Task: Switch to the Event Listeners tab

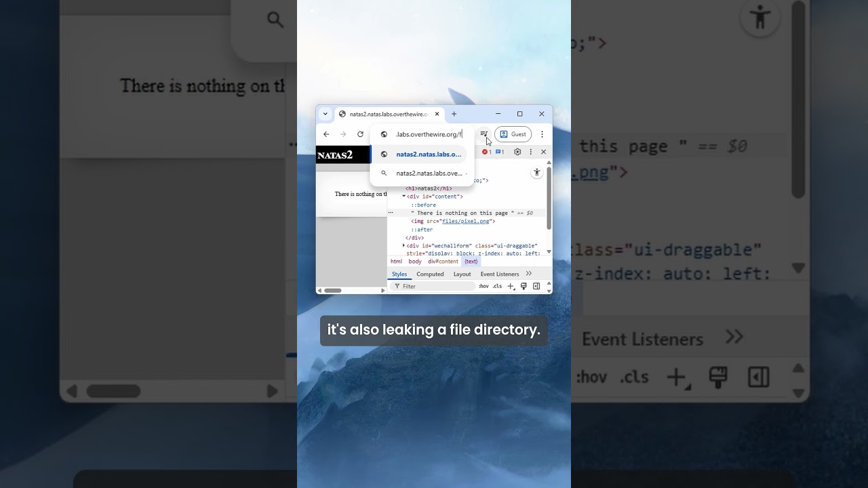Action: tap(500, 274)
